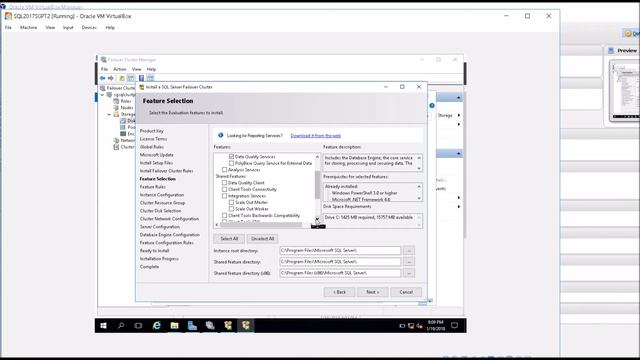Click the Instance root directory field
The image size is (640, 360).
pos(340,250)
